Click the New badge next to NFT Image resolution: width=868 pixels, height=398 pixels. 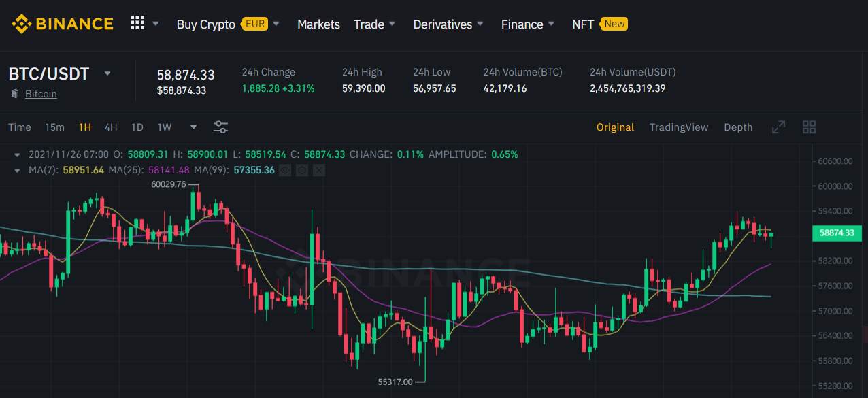tap(614, 24)
